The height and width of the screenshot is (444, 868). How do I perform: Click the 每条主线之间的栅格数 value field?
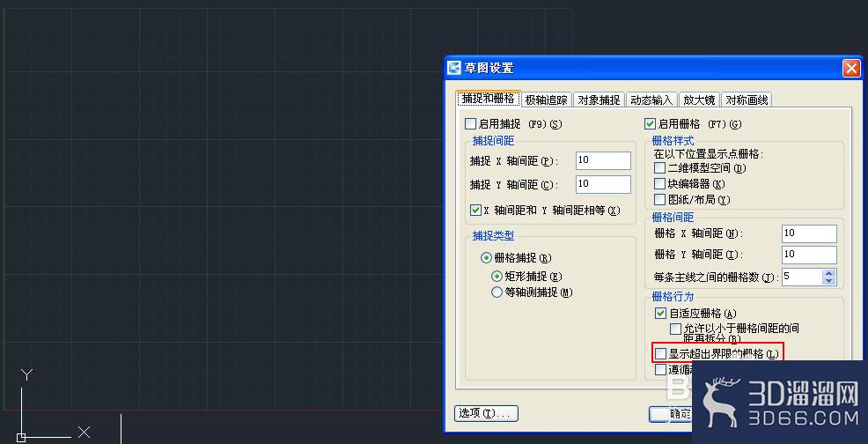tap(802, 277)
